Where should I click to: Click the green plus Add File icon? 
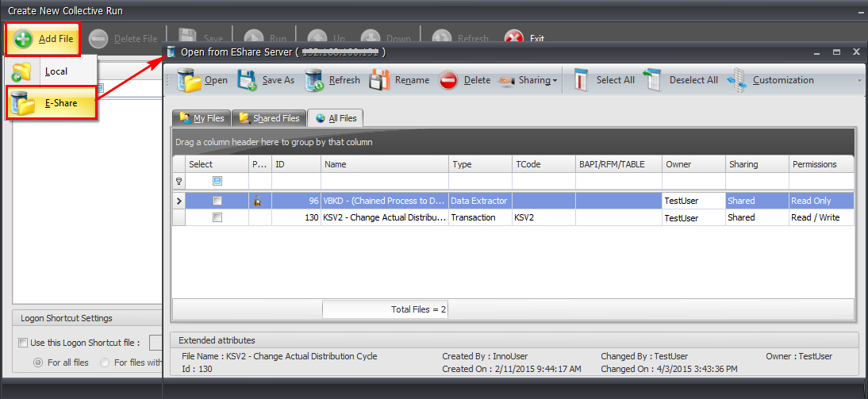coord(23,40)
